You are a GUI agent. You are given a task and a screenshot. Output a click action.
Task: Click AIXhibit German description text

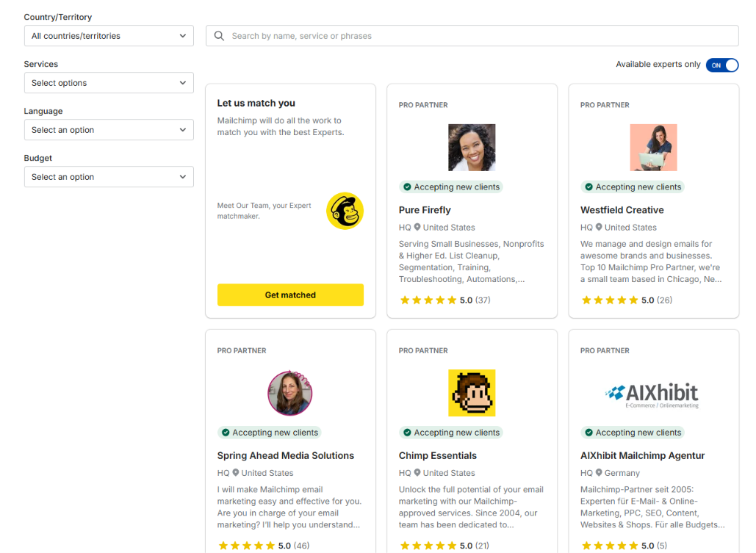point(653,507)
